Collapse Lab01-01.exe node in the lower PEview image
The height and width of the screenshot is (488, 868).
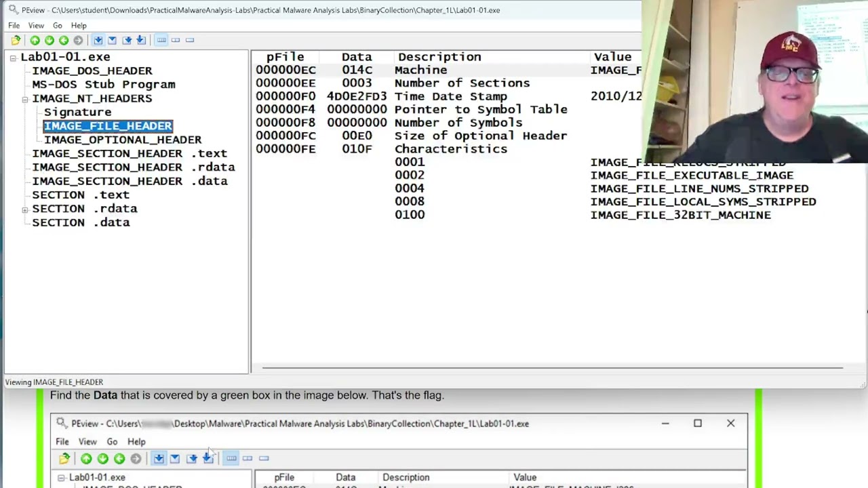click(61, 478)
